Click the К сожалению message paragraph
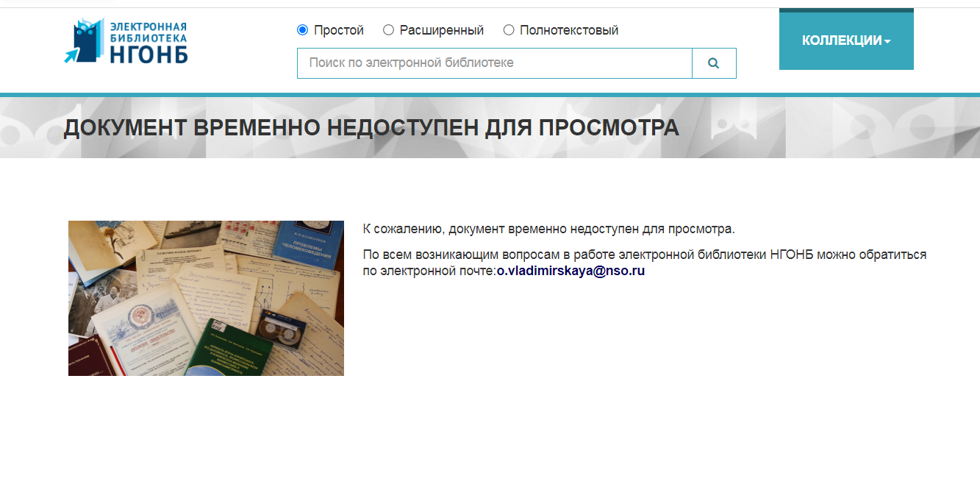980x487 pixels. coord(548,229)
